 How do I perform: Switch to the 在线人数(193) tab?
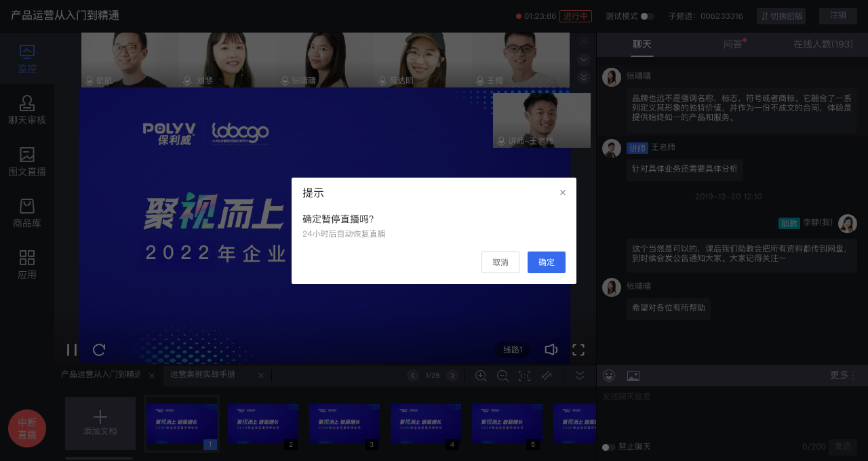click(x=823, y=44)
